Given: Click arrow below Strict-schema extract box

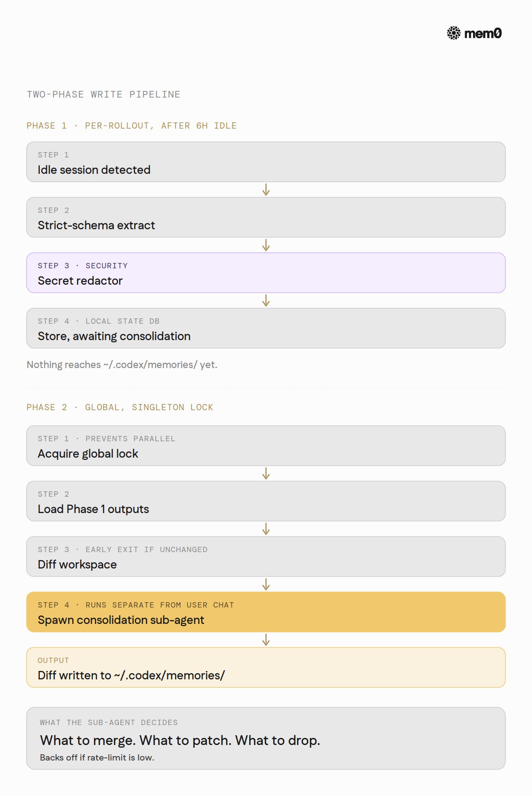Looking at the screenshot, I should pos(266,245).
